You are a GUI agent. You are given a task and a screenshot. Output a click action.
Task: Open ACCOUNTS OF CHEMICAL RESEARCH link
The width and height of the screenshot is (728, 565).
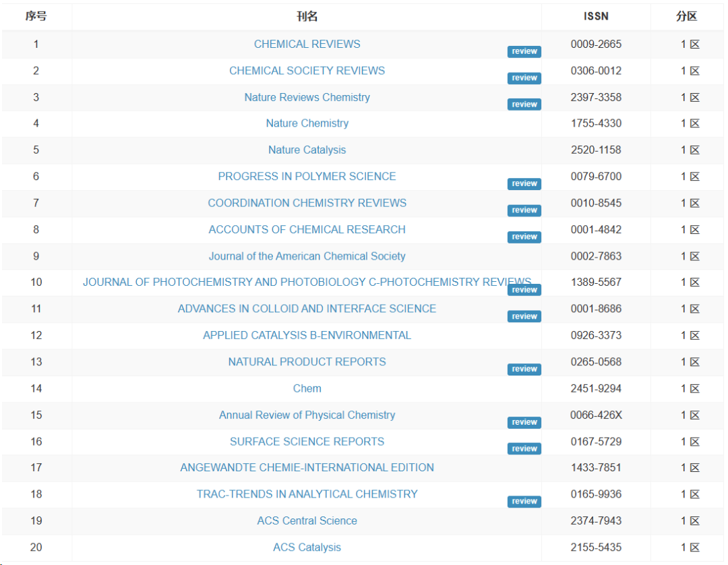pyautogui.click(x=307, y=229)
